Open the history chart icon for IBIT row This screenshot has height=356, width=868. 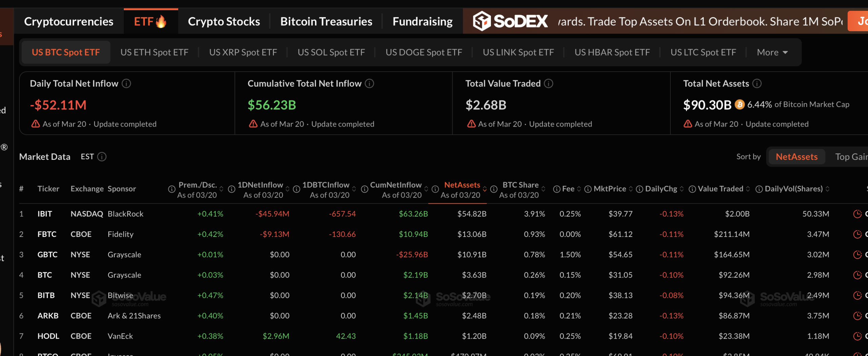(857, 214)
